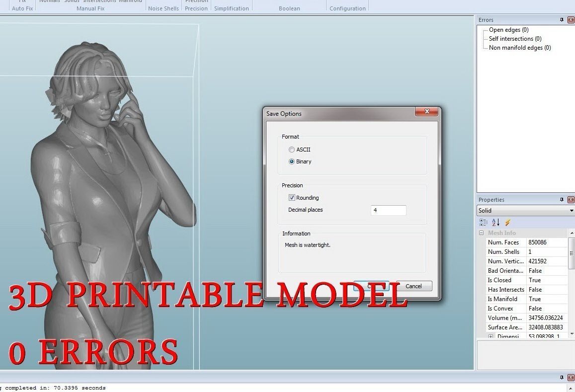
Task: Open the Solid dropdown in Properties
Action: [x=525, y=211]
